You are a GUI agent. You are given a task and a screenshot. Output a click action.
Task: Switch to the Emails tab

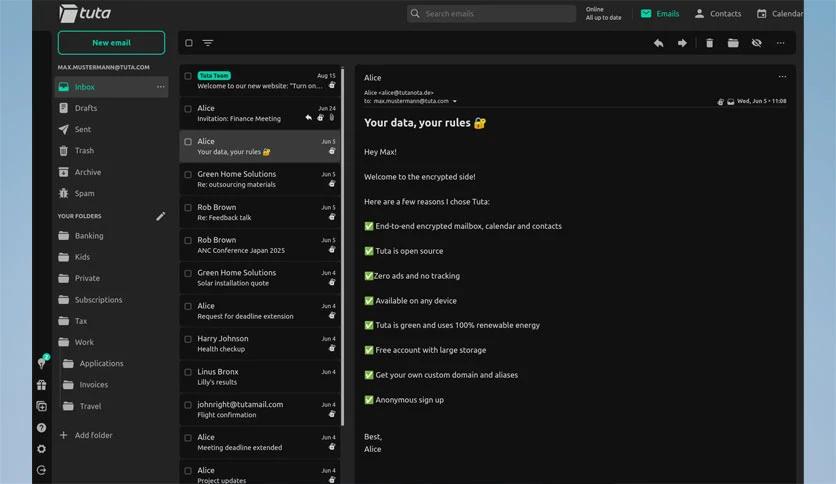click(660, 14)
